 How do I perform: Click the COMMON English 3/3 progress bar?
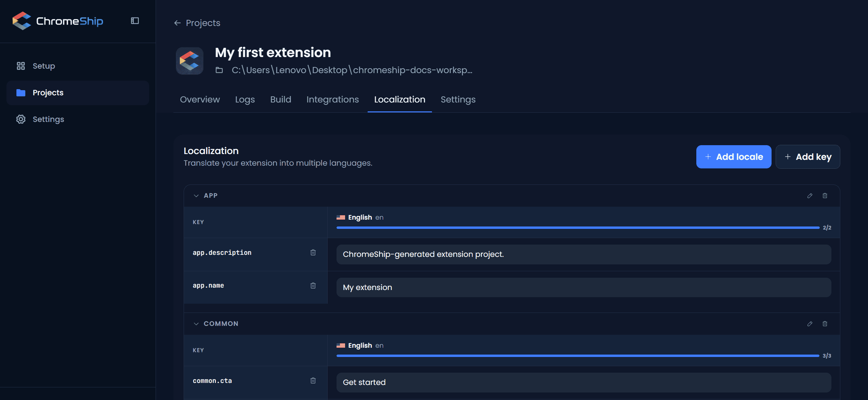point(578,356)
